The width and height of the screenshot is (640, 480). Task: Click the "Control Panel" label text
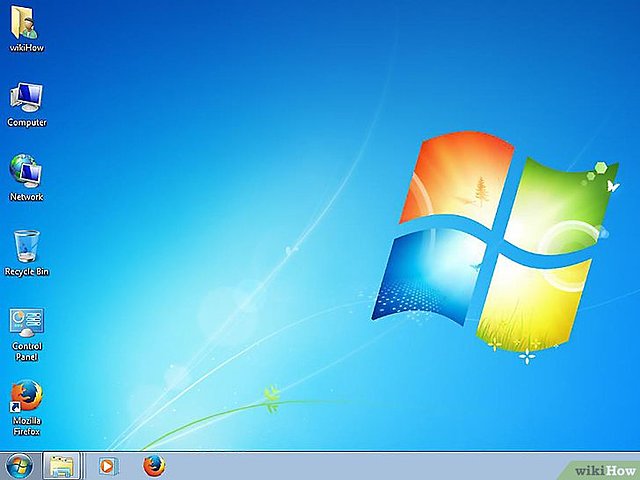click(x=27, y=351)
